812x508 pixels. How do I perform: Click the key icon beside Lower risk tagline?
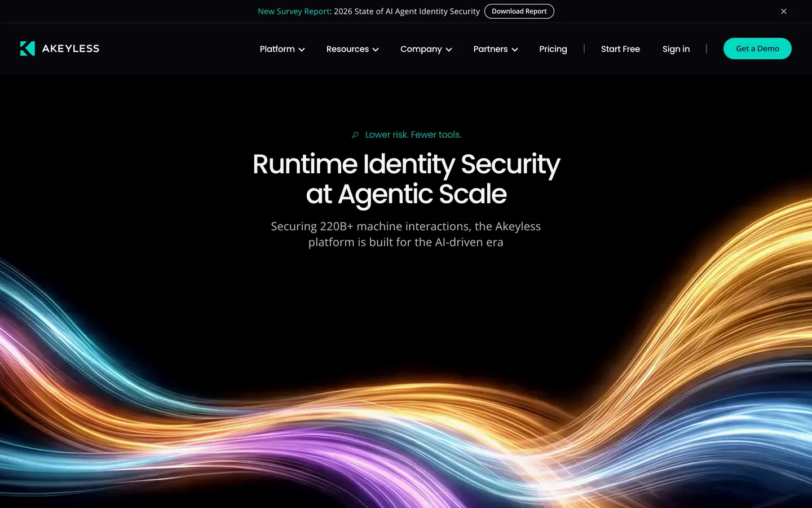pyautogui.click(x=355, y=135)
